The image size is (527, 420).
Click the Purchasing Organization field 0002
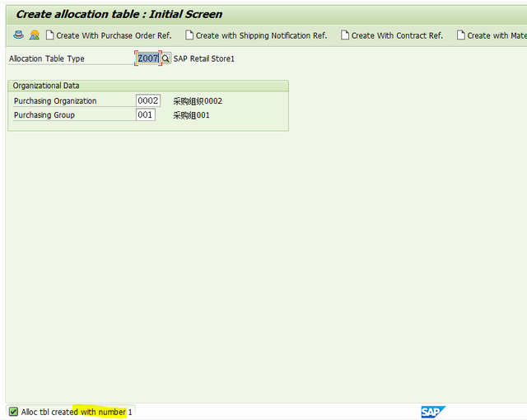(x=148, y=100)
